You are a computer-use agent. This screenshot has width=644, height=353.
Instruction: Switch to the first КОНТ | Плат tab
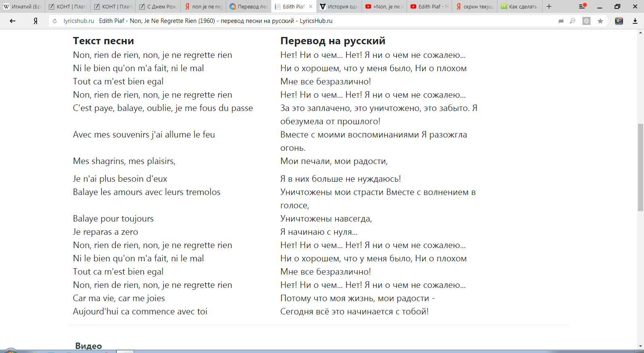pos(68,6)
